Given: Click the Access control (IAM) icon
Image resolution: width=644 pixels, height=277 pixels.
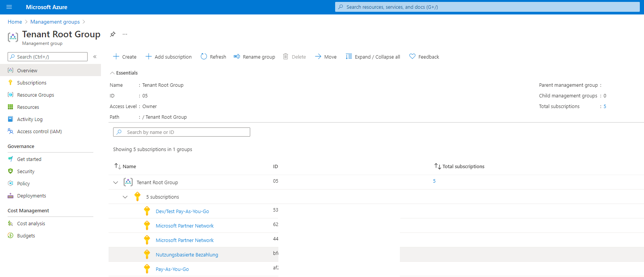Looking at the screenshot, I should [x=11, y=131].
